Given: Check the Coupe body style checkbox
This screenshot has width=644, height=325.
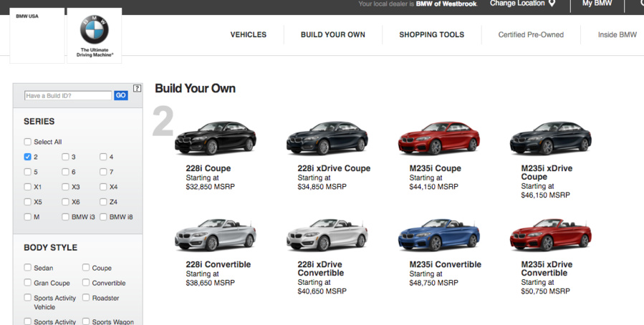Looking at the screenshot, I should point(86,268).
